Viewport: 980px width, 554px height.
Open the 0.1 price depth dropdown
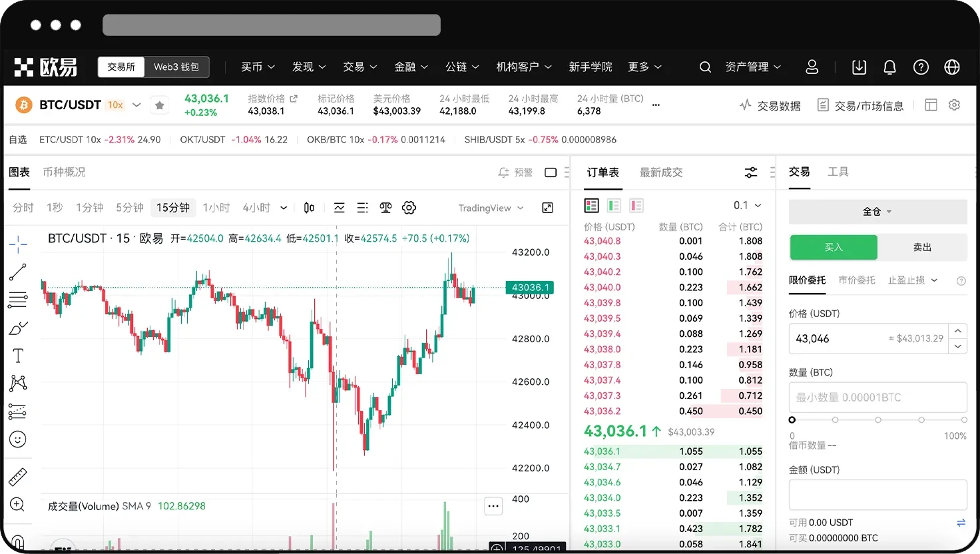[x=748, y=205]
